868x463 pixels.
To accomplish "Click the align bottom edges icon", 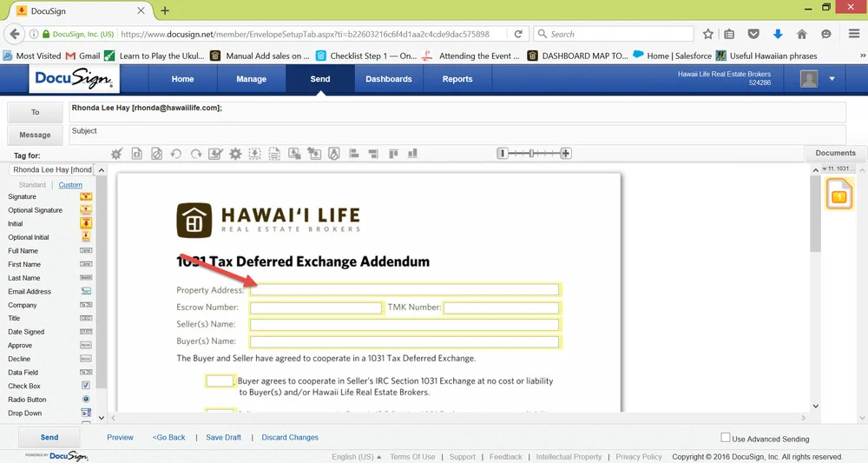I will (412, 154).
